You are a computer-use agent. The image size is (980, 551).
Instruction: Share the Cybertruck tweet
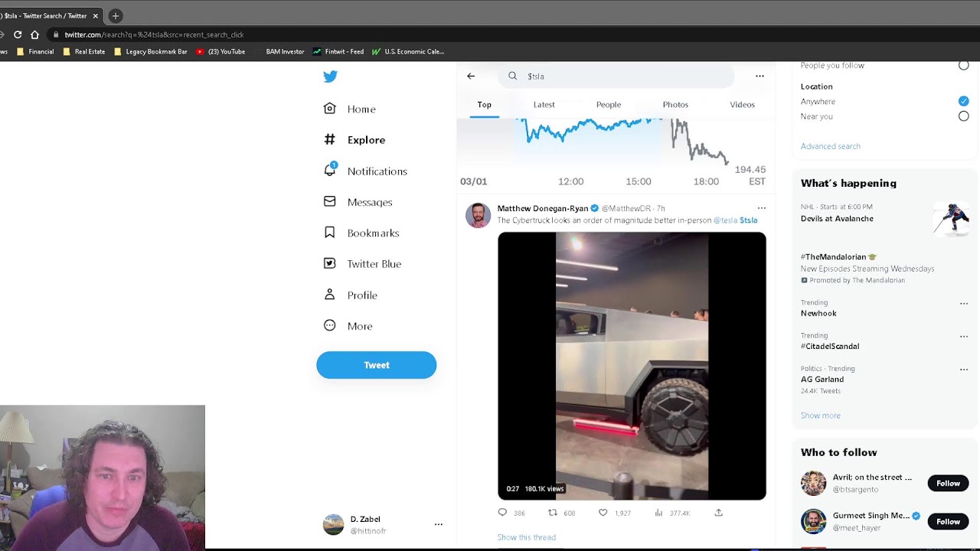pyautogui.click(x=718, y=513)
